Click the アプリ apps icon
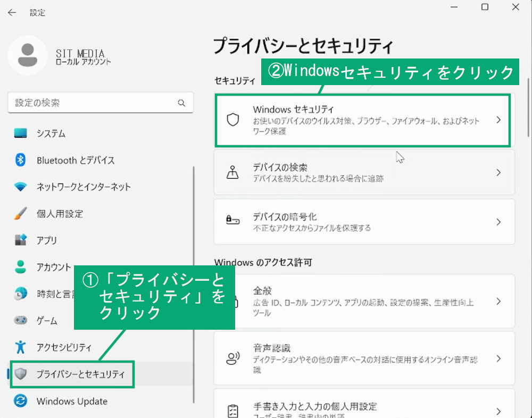 pyautogui.click(x=20, y=240)
